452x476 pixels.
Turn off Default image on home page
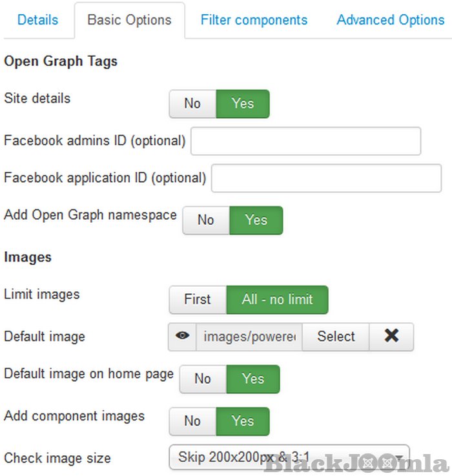pos(203,379)
